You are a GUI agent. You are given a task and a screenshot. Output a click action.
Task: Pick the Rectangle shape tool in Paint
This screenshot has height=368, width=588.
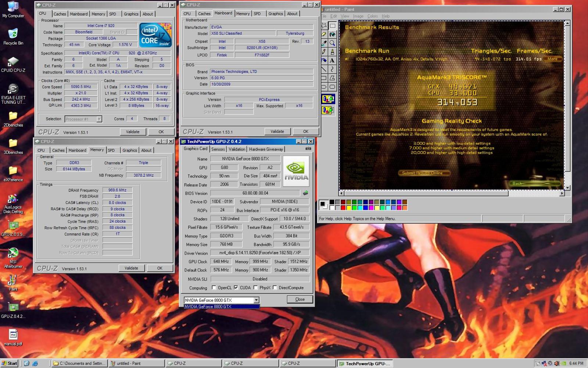click(324, 78)
